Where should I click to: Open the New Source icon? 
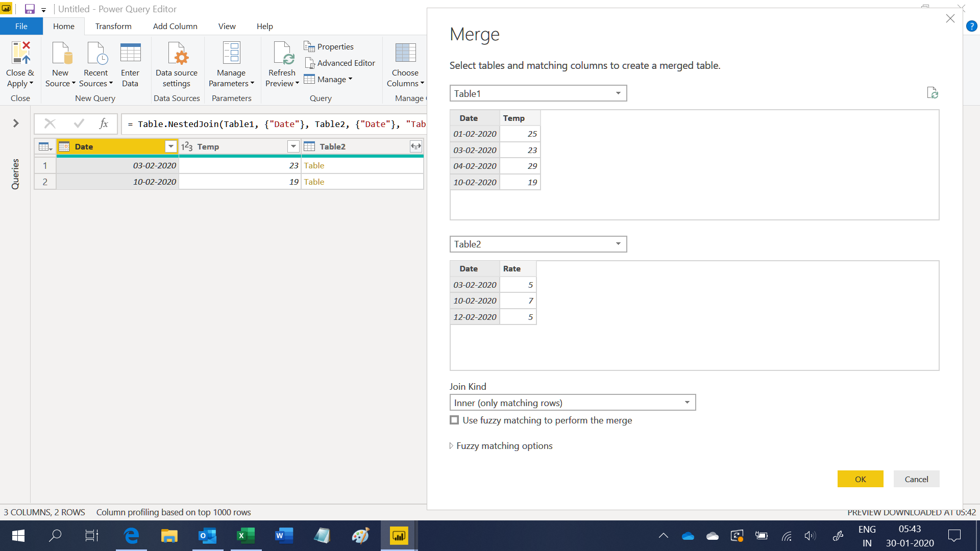coord(61,53)
